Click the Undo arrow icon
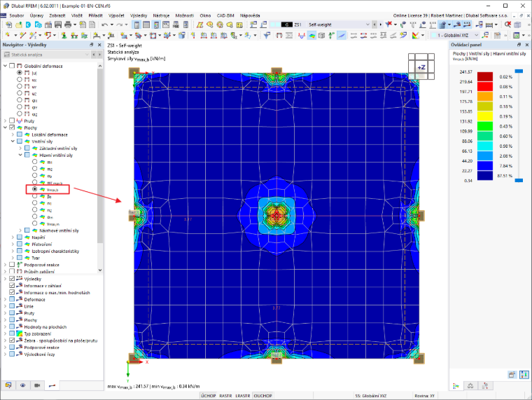The width and height of the screenshot is (532, 400). [x=104, y=25]
